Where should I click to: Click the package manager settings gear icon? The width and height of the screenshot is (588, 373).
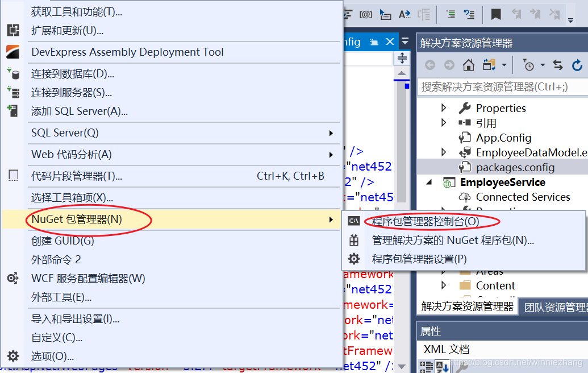[x=353, y=259]
